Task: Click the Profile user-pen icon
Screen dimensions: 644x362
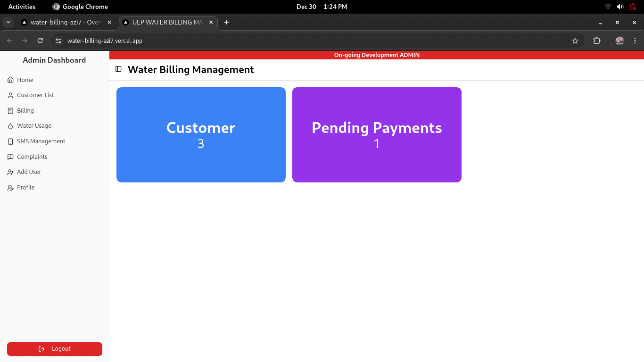Action: 10,188
